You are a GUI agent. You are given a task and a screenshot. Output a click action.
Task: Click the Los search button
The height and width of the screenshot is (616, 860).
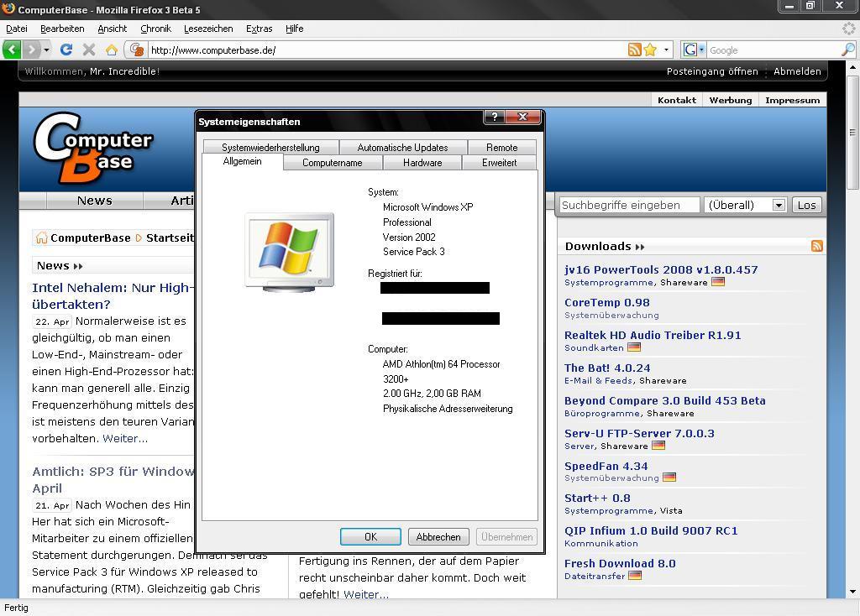point(806,205)
